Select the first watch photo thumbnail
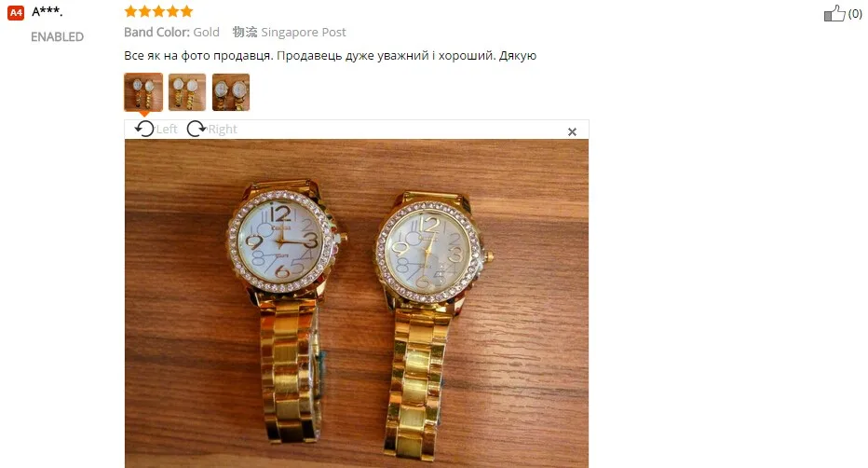Viewport: 868px width, 468px height. click(x=143, y=92)
